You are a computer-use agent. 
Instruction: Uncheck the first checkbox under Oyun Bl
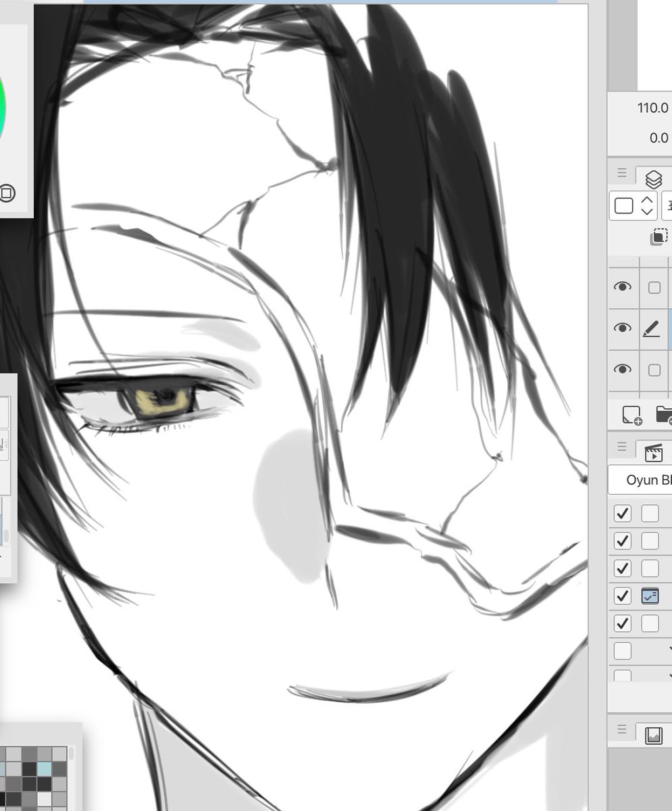(622, 514)
